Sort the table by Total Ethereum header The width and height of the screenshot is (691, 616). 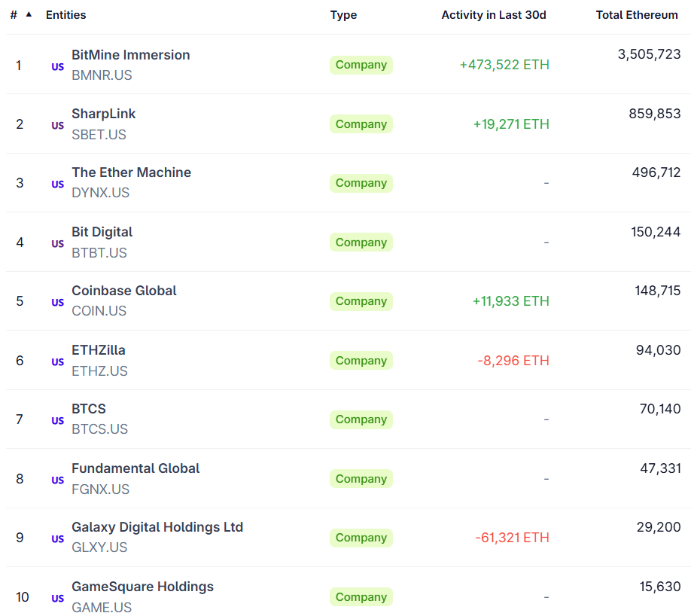(637, 14)
